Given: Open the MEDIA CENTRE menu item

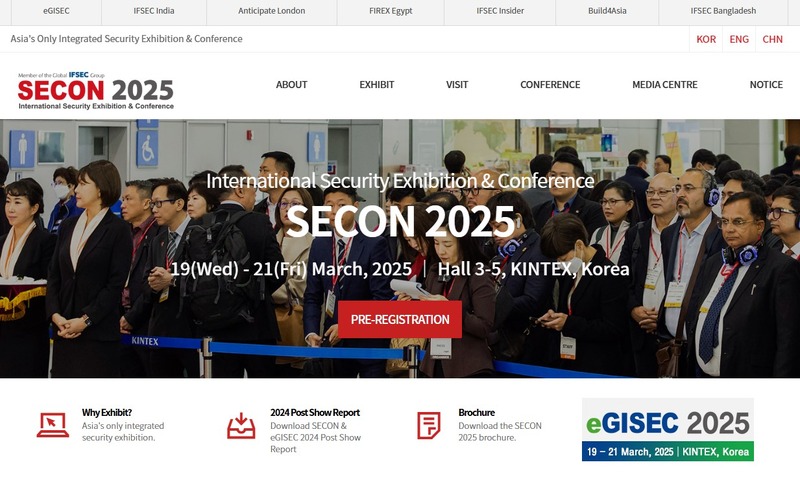Looking at the screenshot, I should [665, 85].
